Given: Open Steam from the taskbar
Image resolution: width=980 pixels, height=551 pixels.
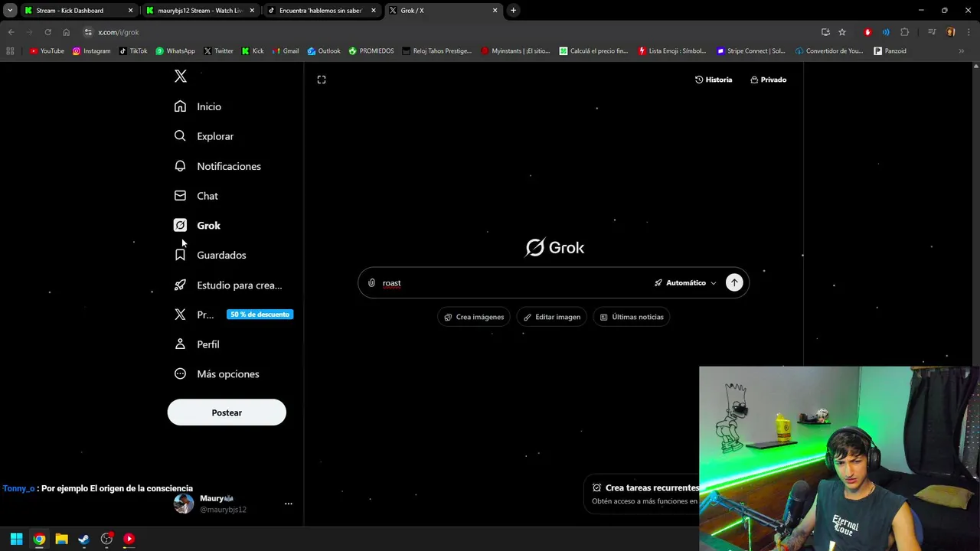Looking at the screenshot, I should click(x=83, y=539).
